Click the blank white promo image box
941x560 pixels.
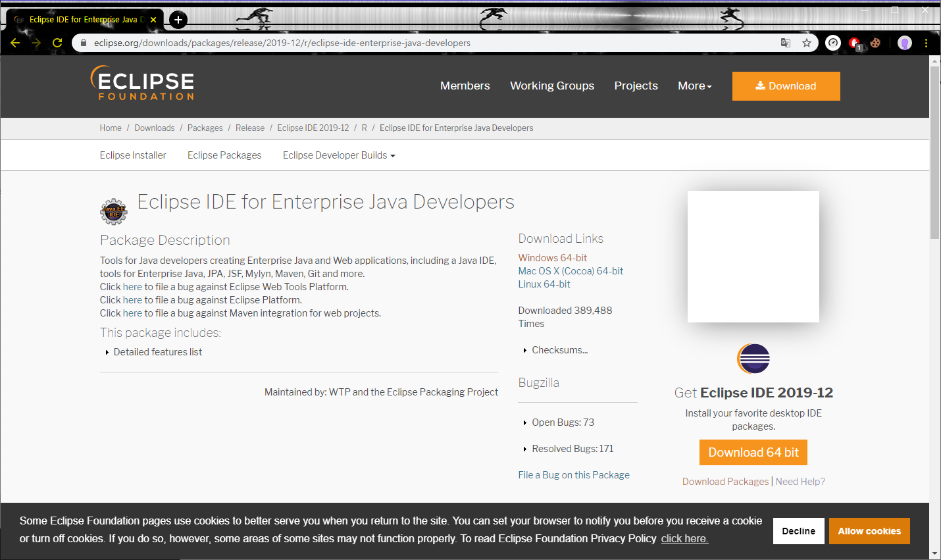click(x=753, y=257)
